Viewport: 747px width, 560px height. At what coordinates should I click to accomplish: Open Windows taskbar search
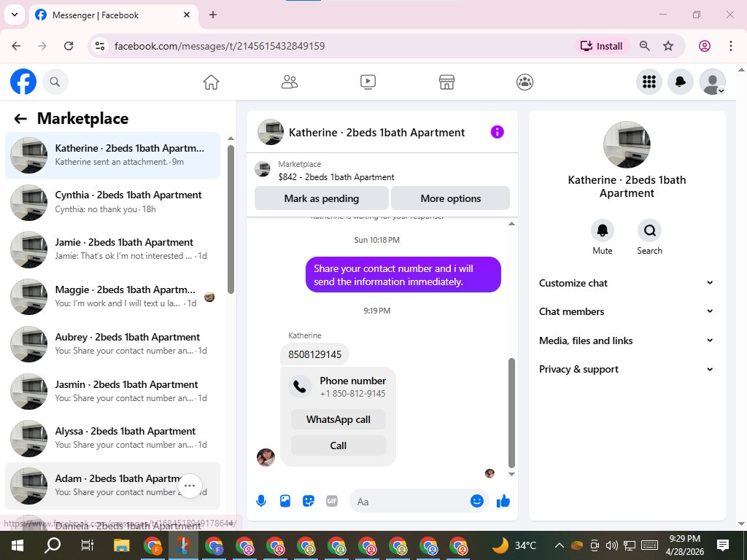(x=53, y=545)
